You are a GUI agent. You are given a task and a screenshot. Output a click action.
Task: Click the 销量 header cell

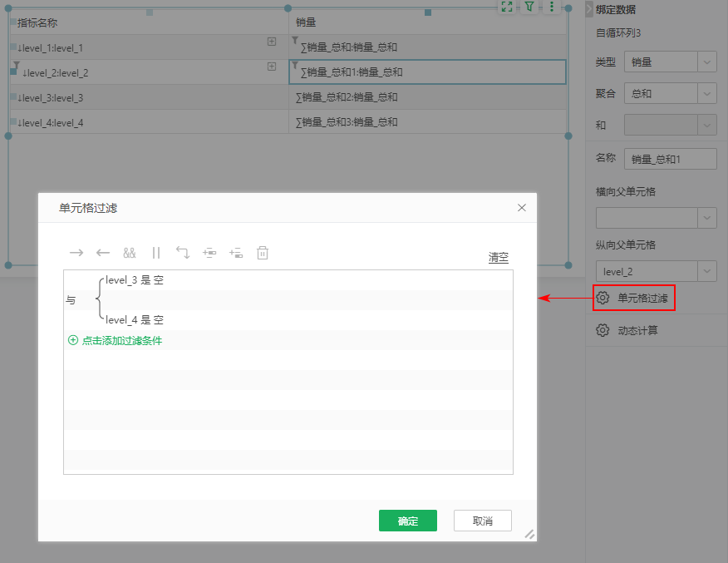click(427, 22)
